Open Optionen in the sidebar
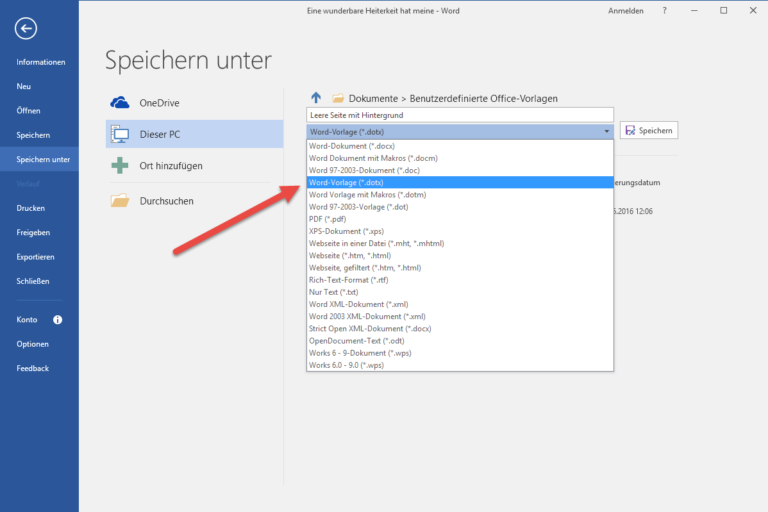The image size is (768, 512). (32, 344)
